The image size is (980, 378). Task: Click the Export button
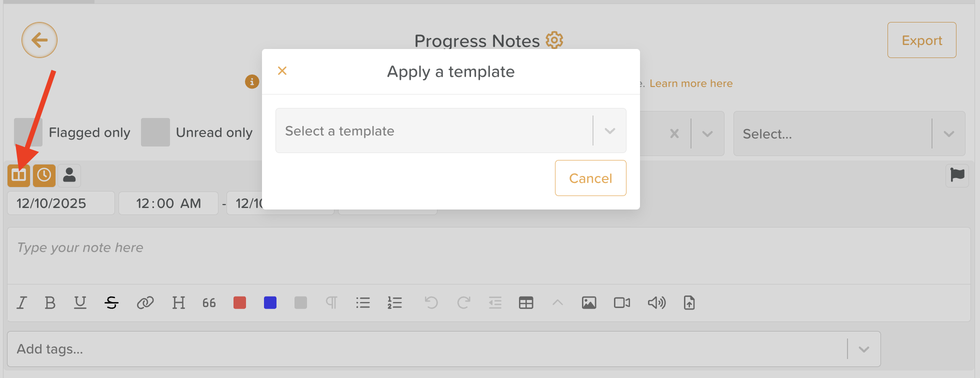pos(921,40)
